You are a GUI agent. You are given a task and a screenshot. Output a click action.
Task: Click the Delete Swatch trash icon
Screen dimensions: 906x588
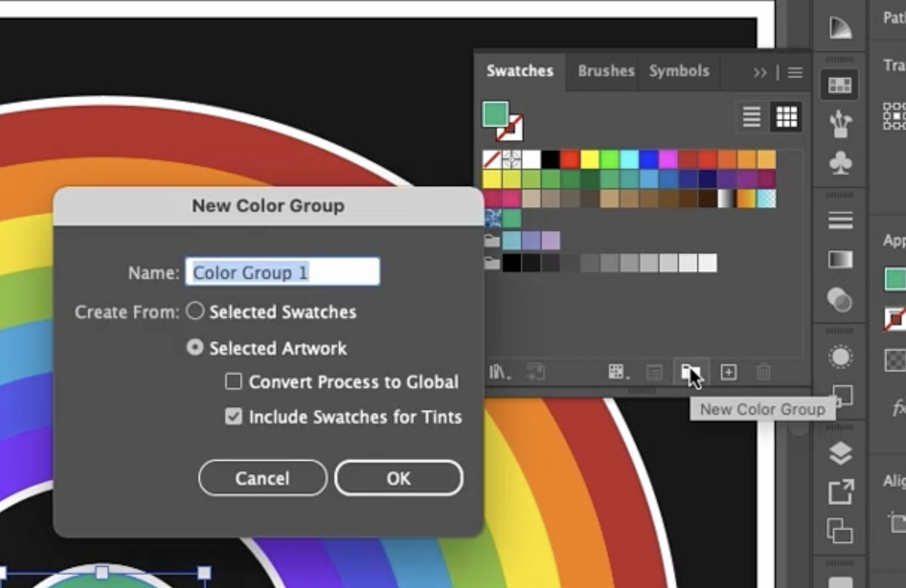pyautogui.click(x=763, y=372)
